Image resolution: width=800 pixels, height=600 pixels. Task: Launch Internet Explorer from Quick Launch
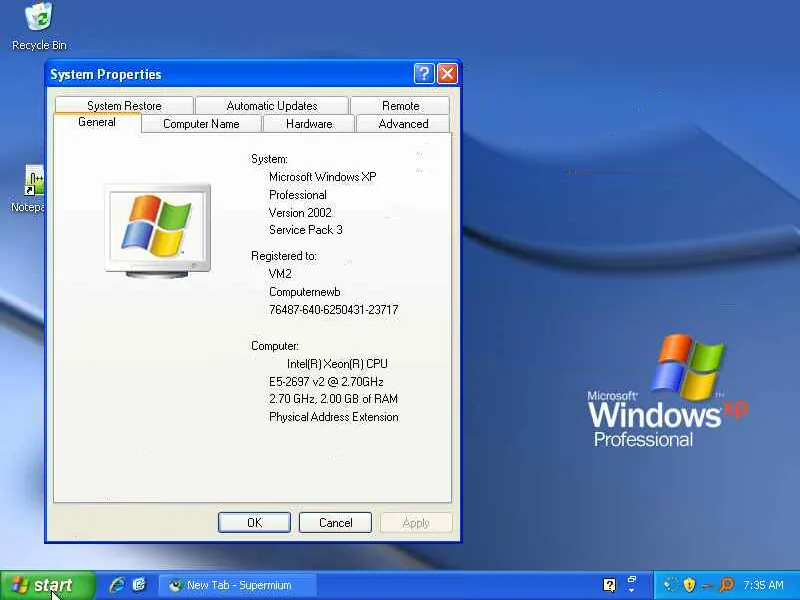[117, 585]
